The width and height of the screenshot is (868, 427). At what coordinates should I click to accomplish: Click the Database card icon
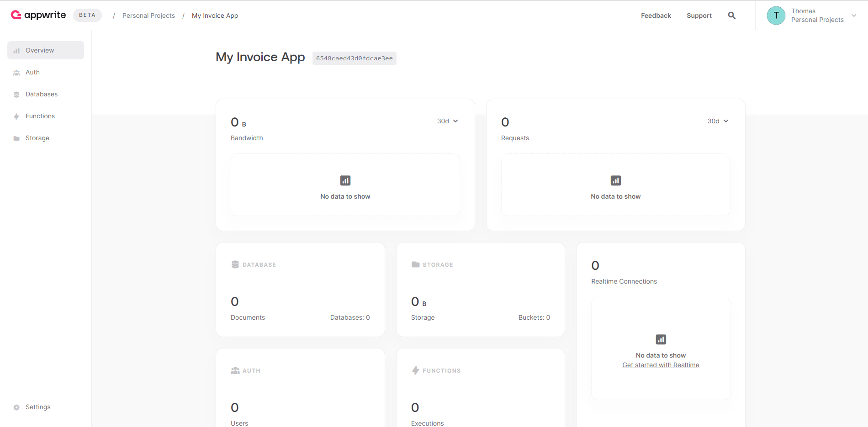pos(235,264)
